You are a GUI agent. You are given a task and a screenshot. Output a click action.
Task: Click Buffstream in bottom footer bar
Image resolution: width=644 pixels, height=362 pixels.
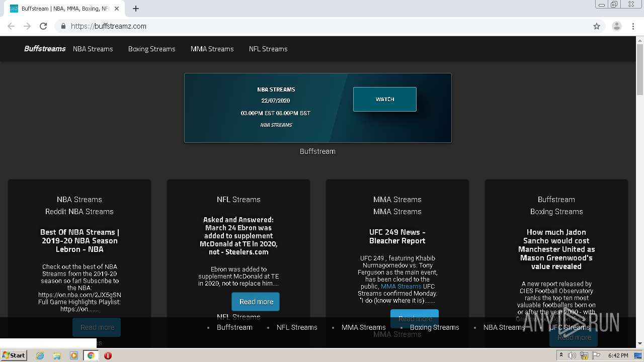coord(234,327)
